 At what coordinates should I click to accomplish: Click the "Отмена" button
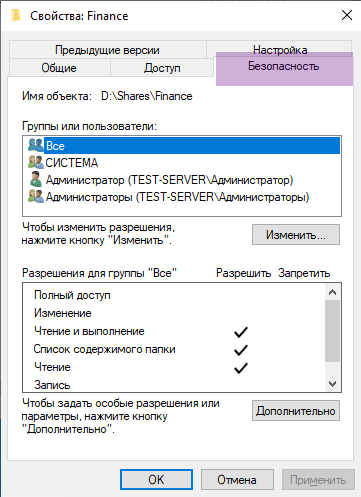pyautogui.click(x=237, y=480)
